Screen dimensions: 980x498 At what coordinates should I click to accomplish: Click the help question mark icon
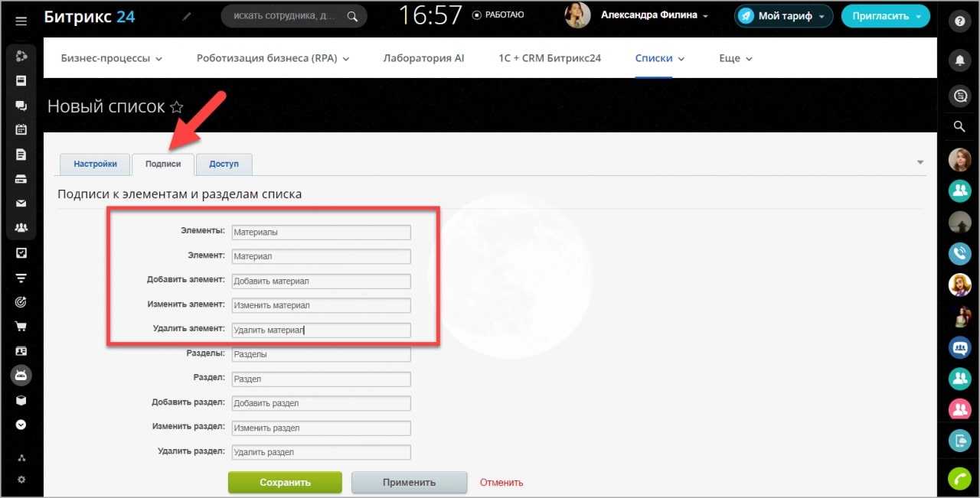pos(959,21)
